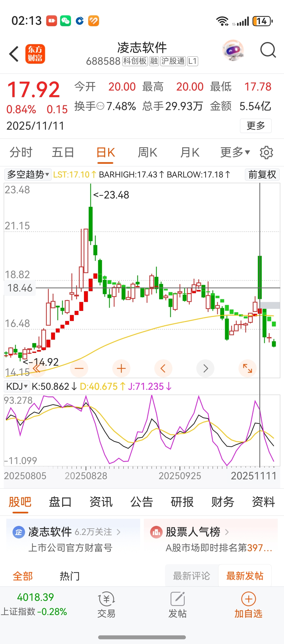The width and height of the screenshot is (284, 644).
Task: Expand chart to fullscreen icon
Action: tap(248, 368)
